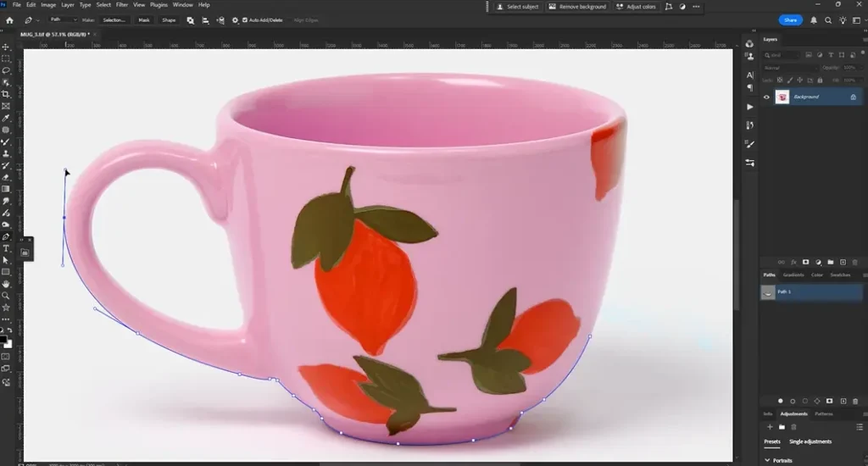The width and height of the screenshot is (868, 466).
Task: Toggle the Auto Add/Delete checkbox
Action: [x=245, y=19]
